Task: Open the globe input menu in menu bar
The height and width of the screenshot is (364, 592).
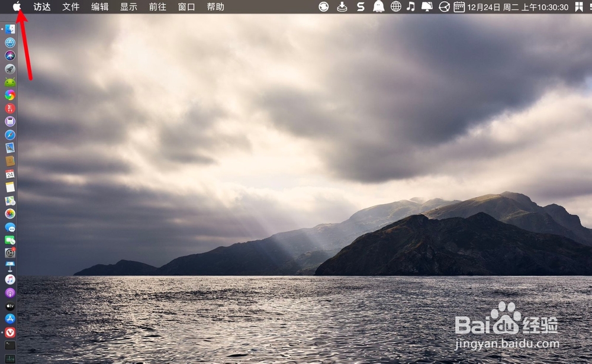Action: pyautogui.click(x=395, y=7)
